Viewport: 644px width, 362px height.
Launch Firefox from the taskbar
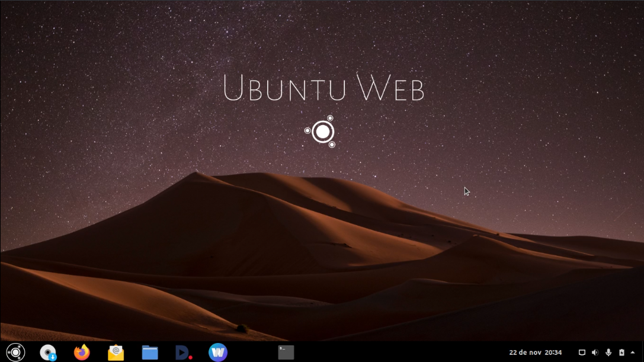point(82,352)
